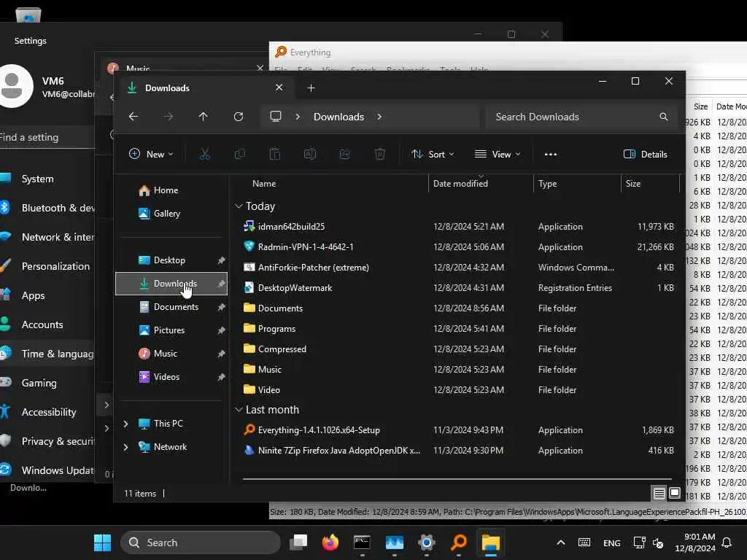Open the View dropdown

click(498, 155)
